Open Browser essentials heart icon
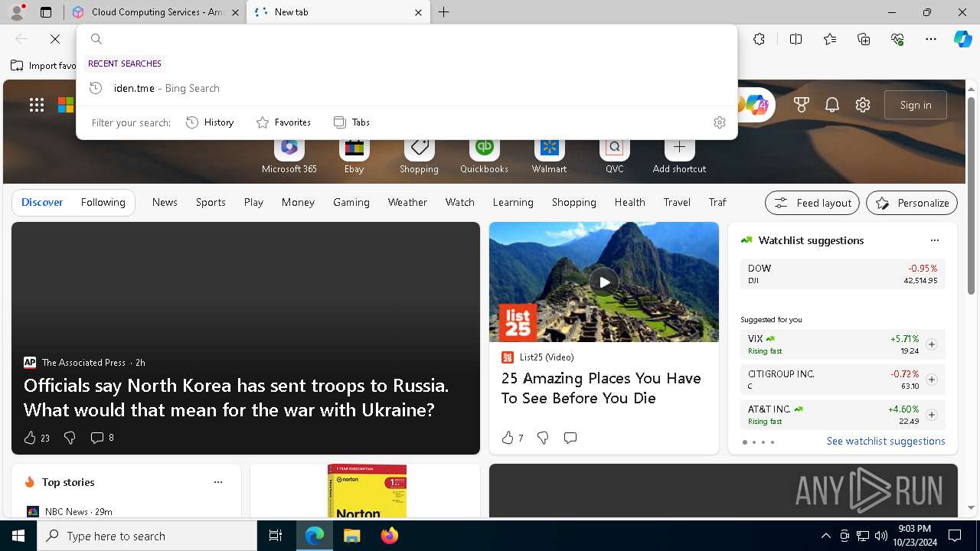 pyautogui.click(x=897, y=39)
